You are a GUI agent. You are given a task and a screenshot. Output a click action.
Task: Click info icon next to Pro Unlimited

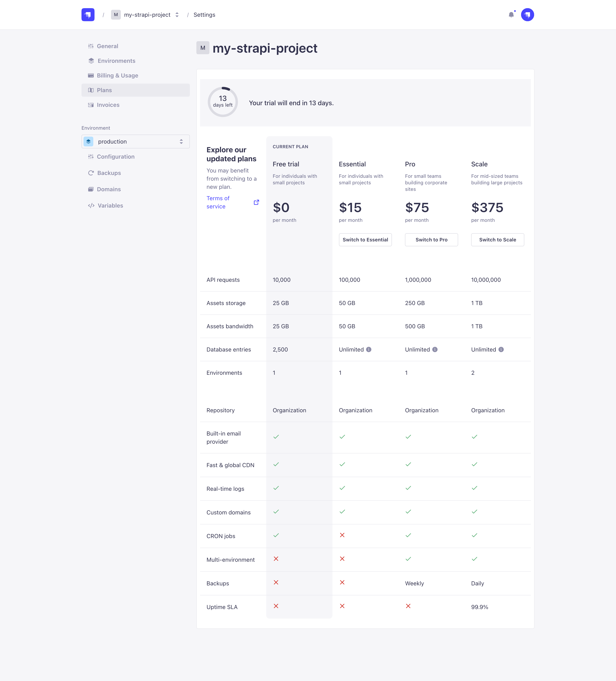tap(435, 350)
